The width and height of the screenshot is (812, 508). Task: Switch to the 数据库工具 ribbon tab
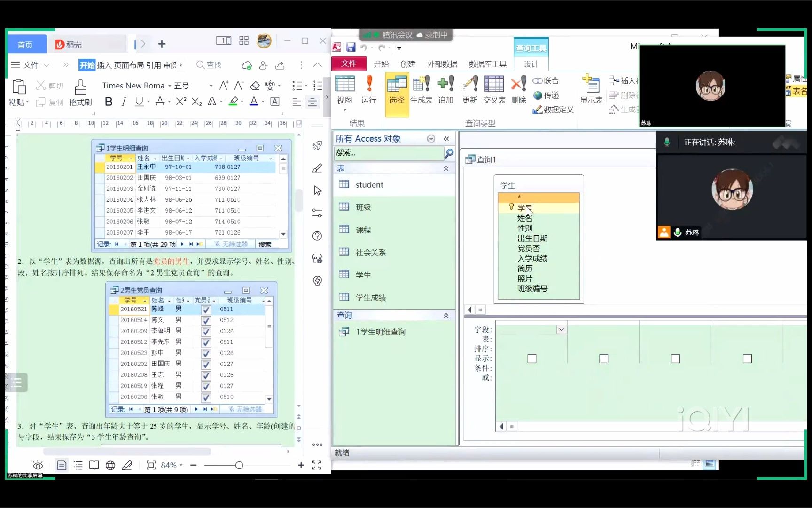(488, 64)
